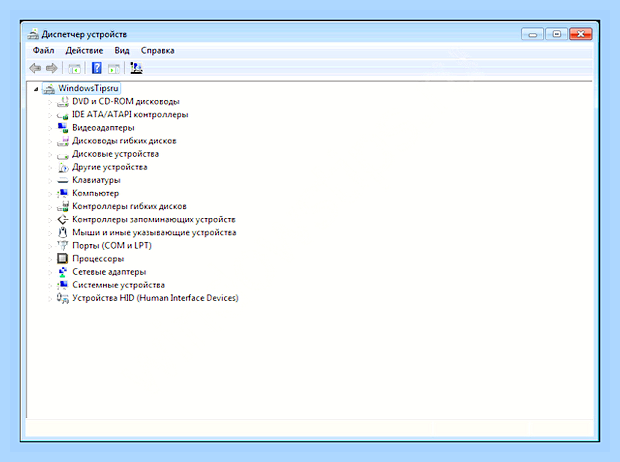Expand the Дисковые устройства node
This screenshot has height=462, width=620.
tap(50, 154)
